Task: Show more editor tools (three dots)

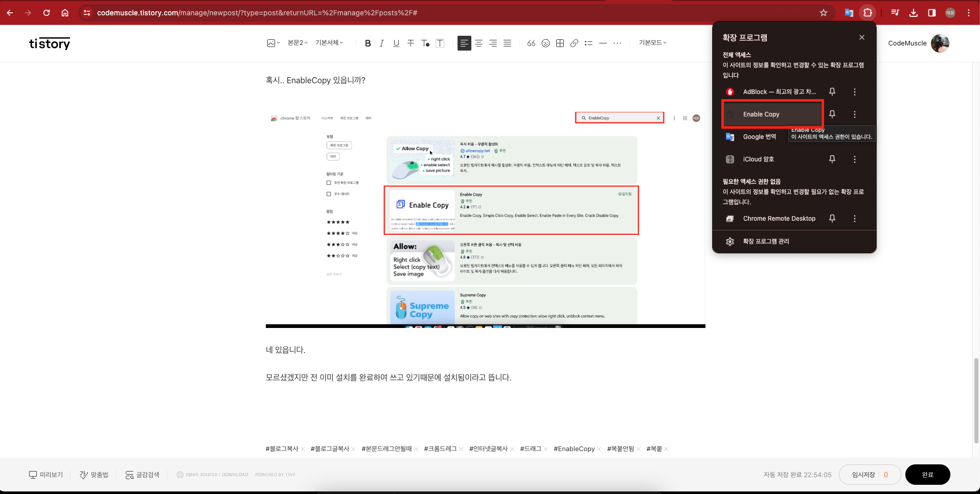Action: 617,43
